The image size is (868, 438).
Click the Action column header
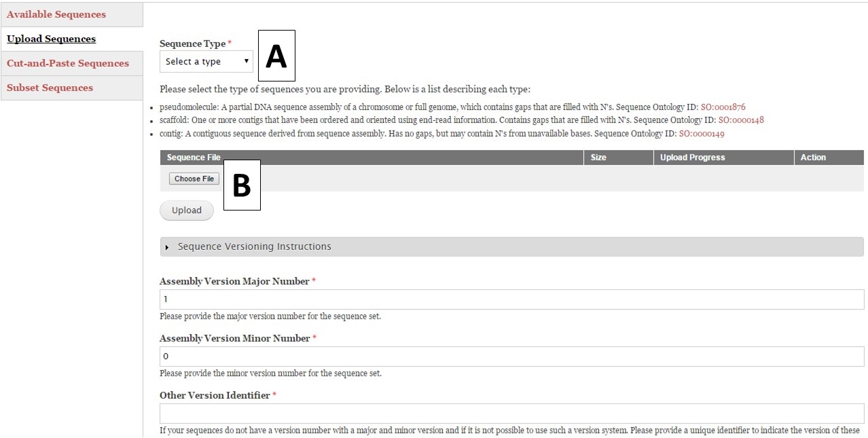coord(813,158)
